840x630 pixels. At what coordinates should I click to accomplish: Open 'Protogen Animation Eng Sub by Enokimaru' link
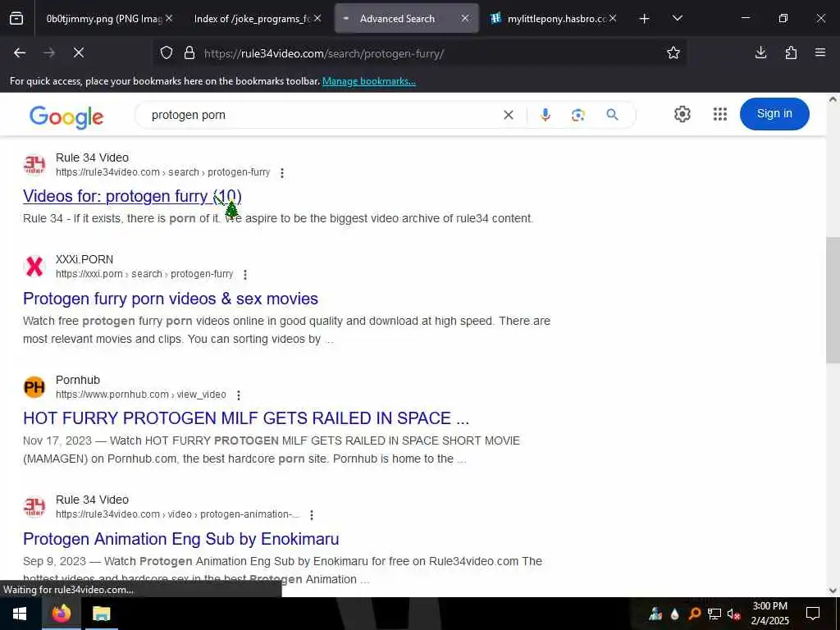(x=181, y=539)
